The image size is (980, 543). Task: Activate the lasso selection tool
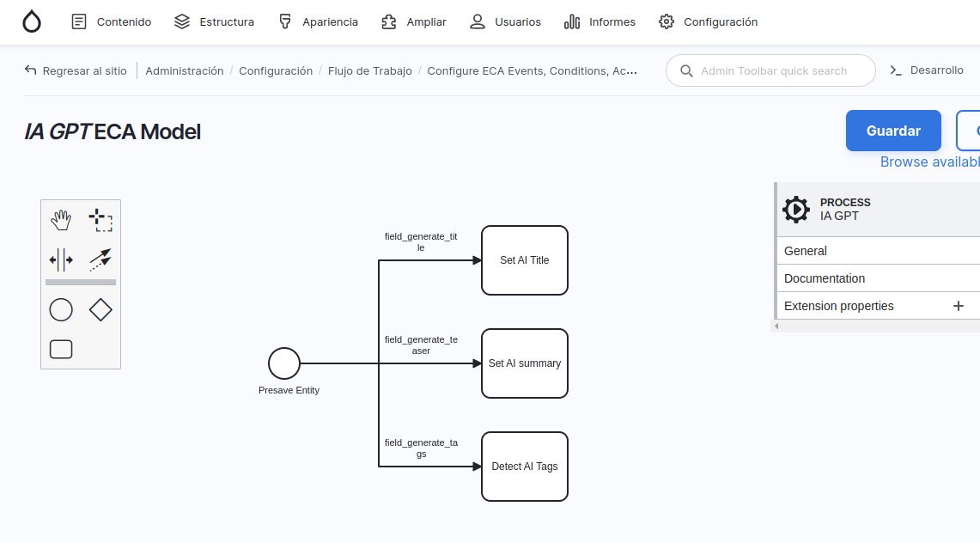[100, 221]
